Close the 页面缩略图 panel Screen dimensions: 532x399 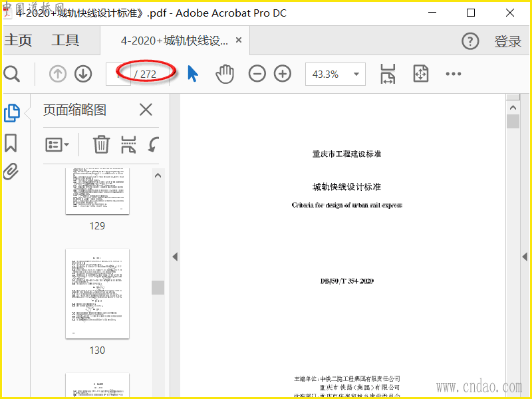point(146,110)
